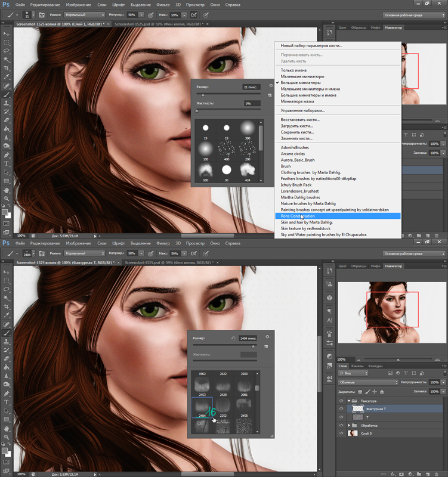Viewport: 448px width, 477px height.
Task: Pick the Eyedropper tool in the upper Photoshop window
Action: (7, 77)
